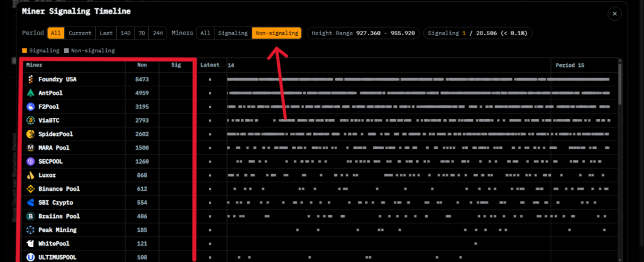Click ViaBTC non-signaling count 2793
The width and height of the screenshot is (644, 262).
[142, 120]
